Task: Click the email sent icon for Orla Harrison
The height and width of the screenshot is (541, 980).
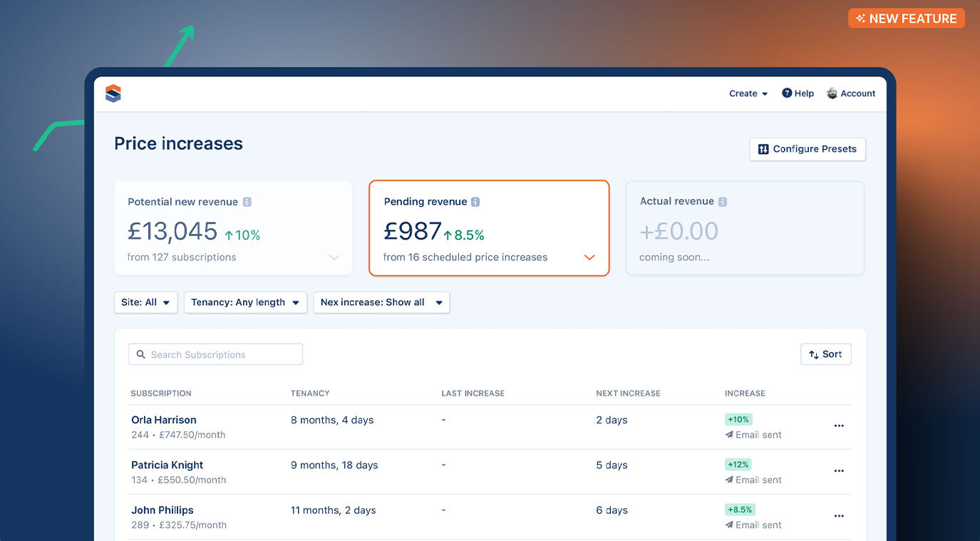Action: (728, 435)
